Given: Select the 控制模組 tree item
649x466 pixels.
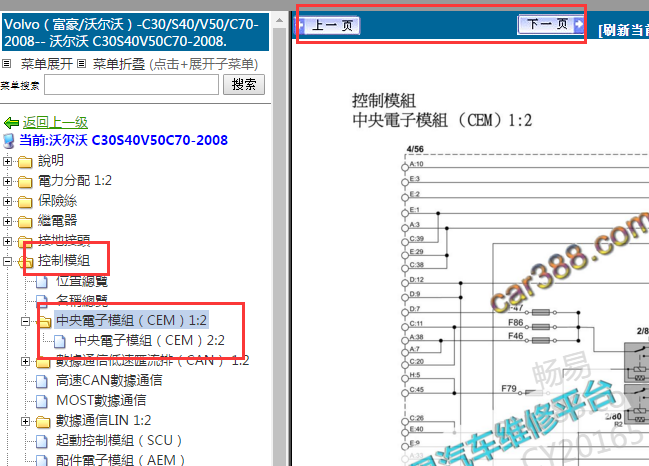Looking at the screenshot, I should [64, 260].
